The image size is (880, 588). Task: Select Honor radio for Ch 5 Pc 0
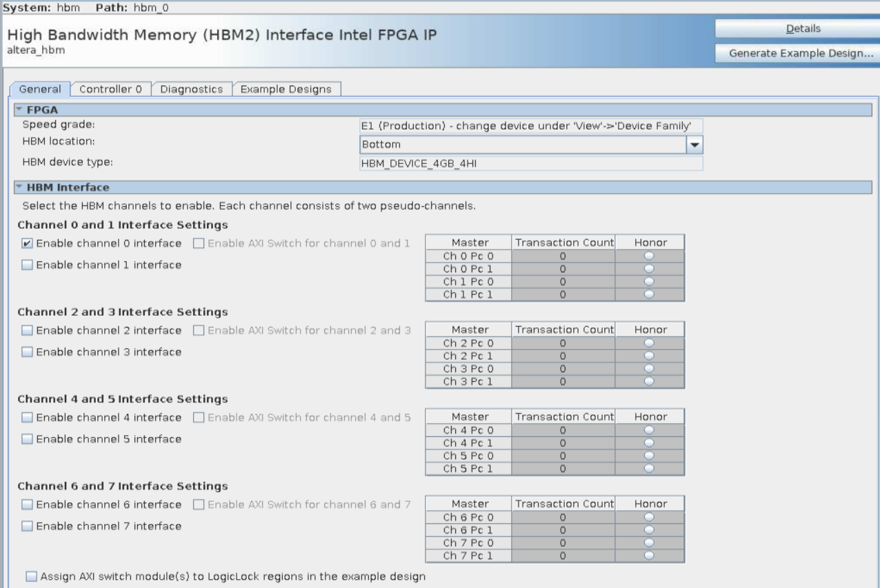650,455
